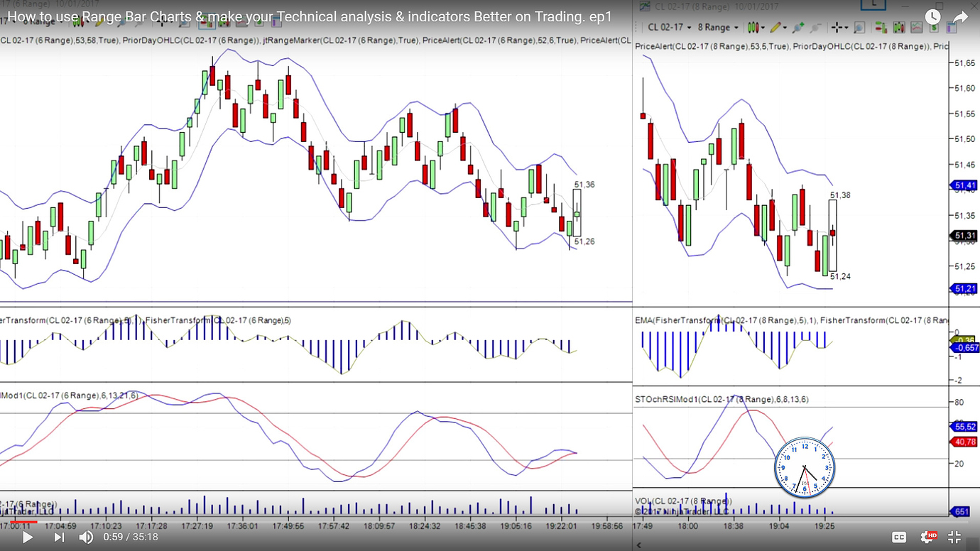The height and width of the screenshot is (551, 980).
Task: Click the zoom frame magnifier icon
Action: tap(859, 27)
